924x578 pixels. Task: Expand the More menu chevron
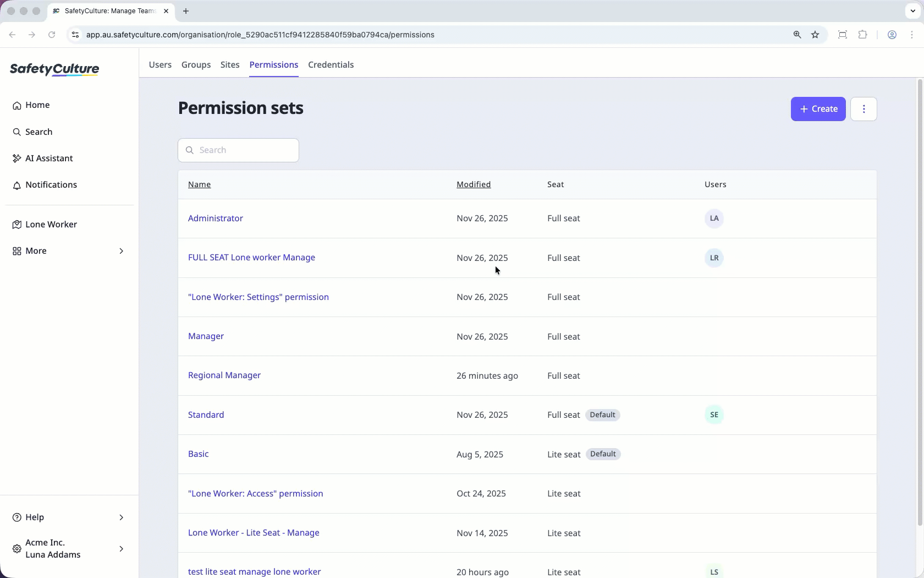[x=122, y=251]
